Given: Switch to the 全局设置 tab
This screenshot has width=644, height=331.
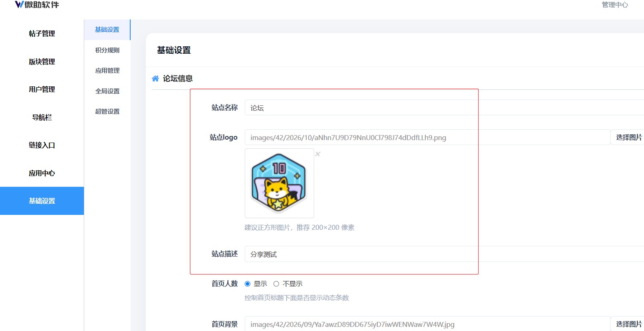Looking at the screenshot, I should point(107,91).
